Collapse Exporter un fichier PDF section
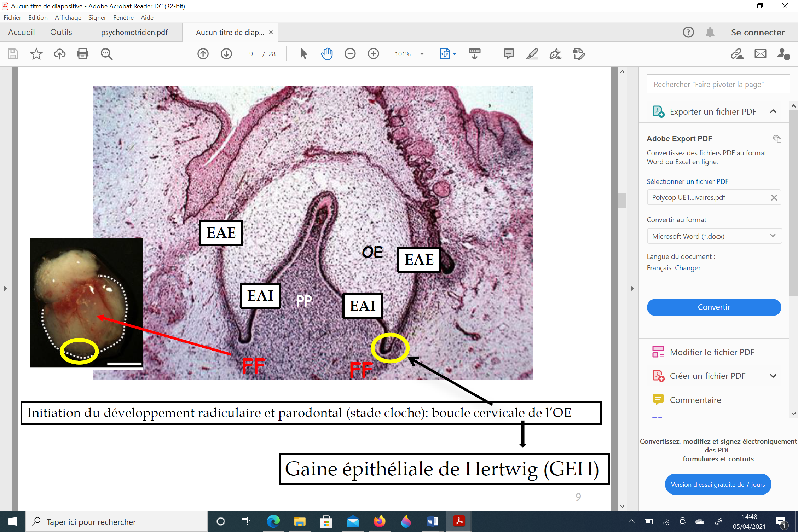Viewport: 798px width, 532px height. click(773, 111)
